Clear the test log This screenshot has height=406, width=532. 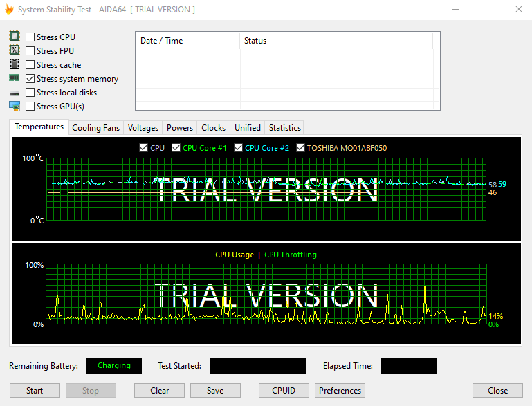(160, 390)
